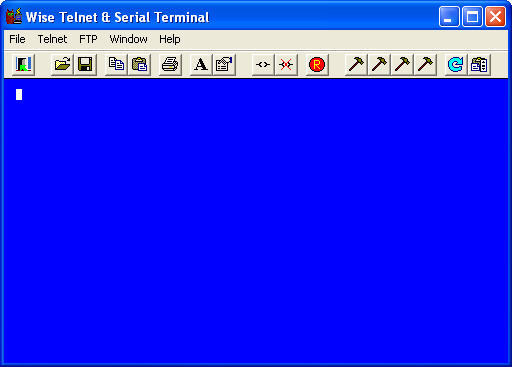The image size is (512, 367).
Task: Click the last toolbar icon with clipboard
Action: [479, 64]
